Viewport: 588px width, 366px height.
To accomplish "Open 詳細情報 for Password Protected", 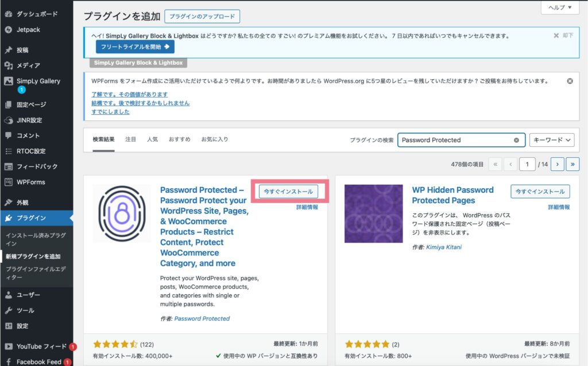I will pos(307,207).
